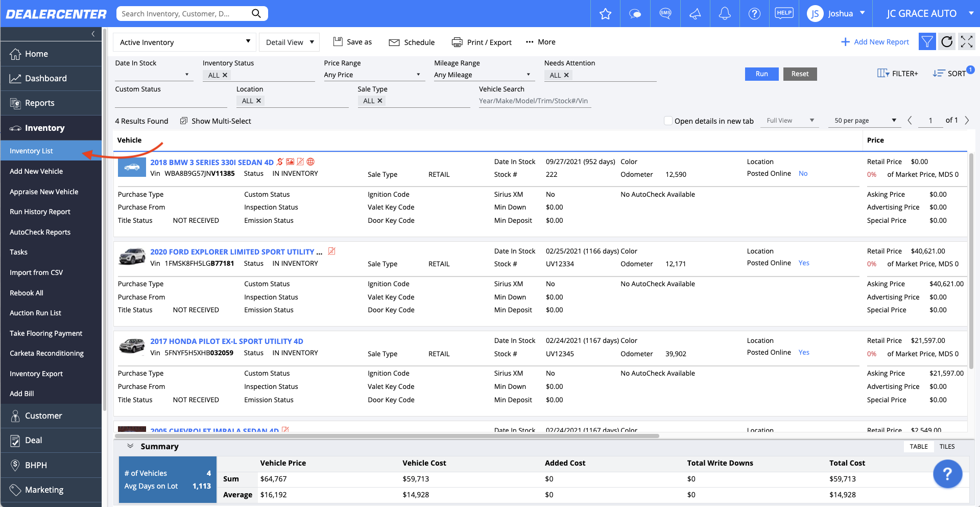Expand report to fullscreen view icon
The width and height of the screenshot is (980, 507).
[967, 41]
